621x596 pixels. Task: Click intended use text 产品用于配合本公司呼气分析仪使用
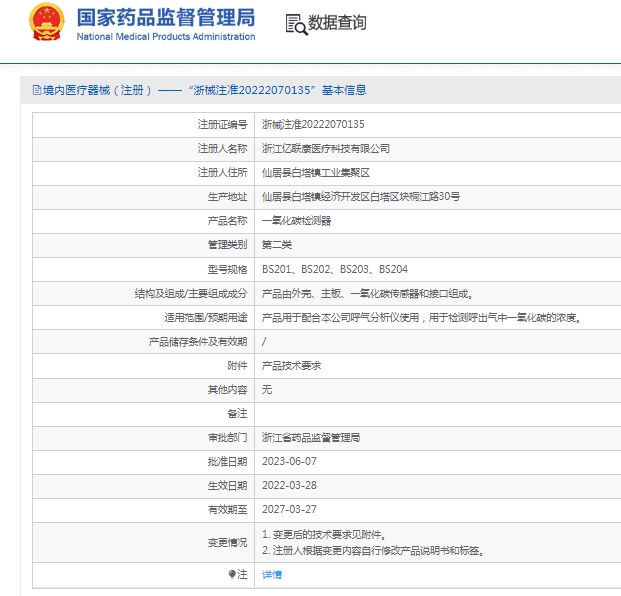tap(421, 318)
